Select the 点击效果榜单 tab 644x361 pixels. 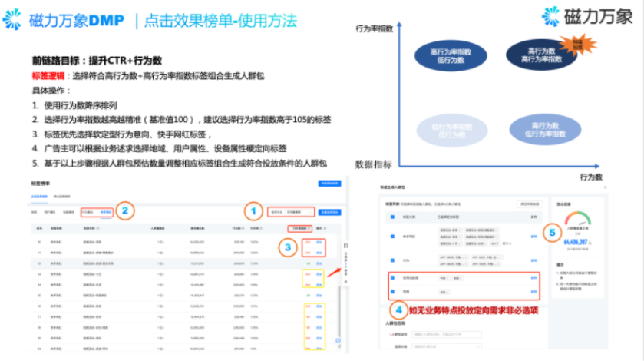[x=39, y=197]
